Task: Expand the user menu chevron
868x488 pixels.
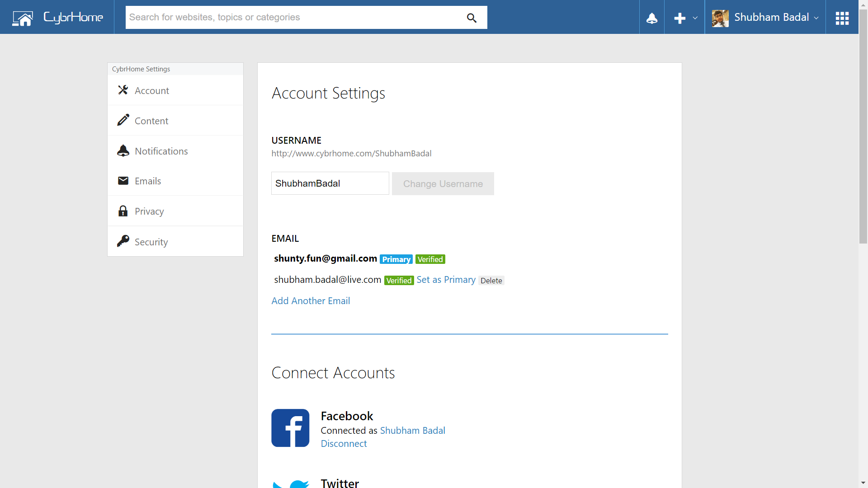Action: pyautogui.click(x=816, y=18)
